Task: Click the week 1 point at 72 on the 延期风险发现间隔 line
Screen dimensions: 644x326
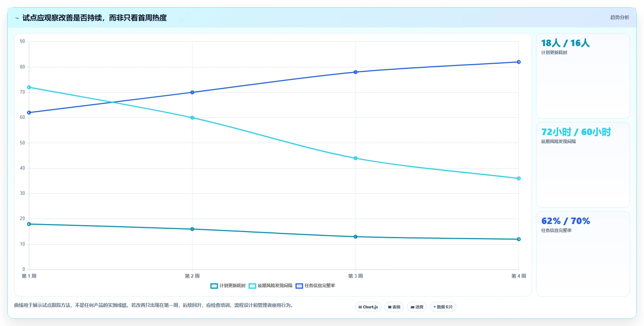Action: click(x=29, y=87)
